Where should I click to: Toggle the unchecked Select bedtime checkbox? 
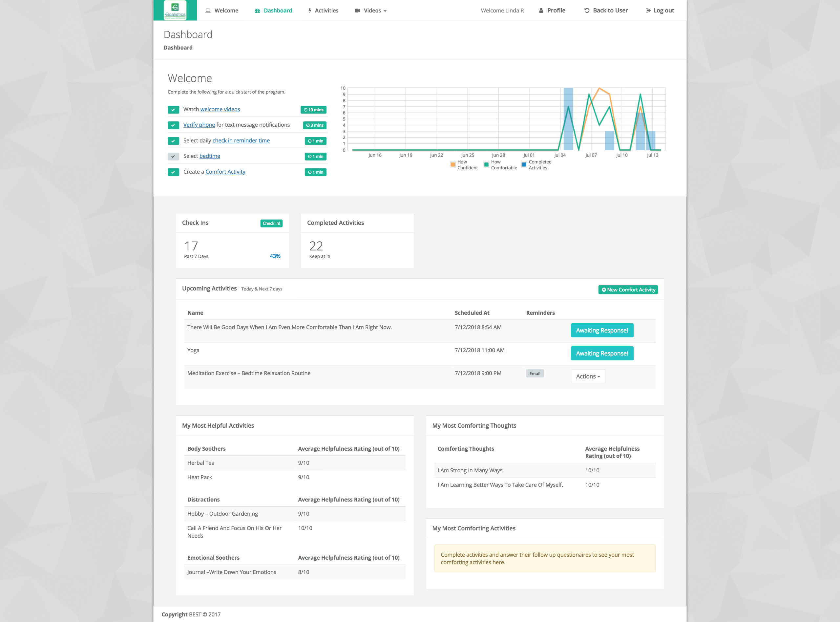tap(173, 156)
